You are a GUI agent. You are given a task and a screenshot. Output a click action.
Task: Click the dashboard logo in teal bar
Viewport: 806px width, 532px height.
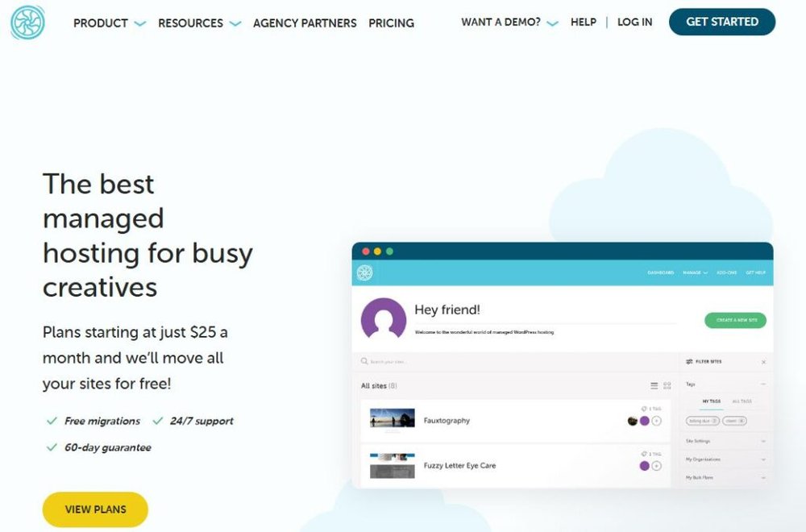[x=364, y=273]
